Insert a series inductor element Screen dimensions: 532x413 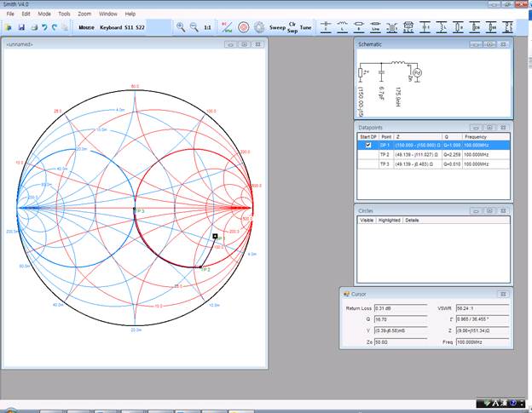[x=342, y=27]
